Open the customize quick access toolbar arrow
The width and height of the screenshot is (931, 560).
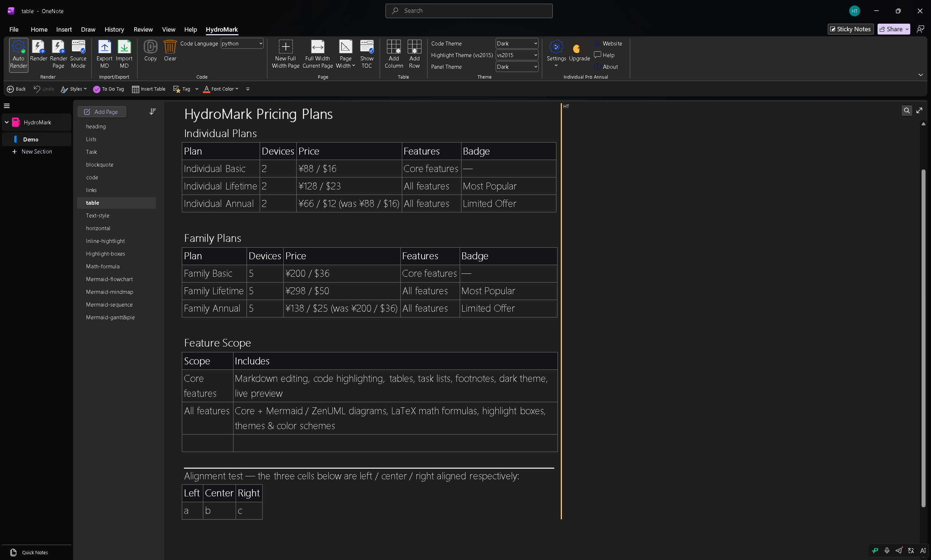248,89
